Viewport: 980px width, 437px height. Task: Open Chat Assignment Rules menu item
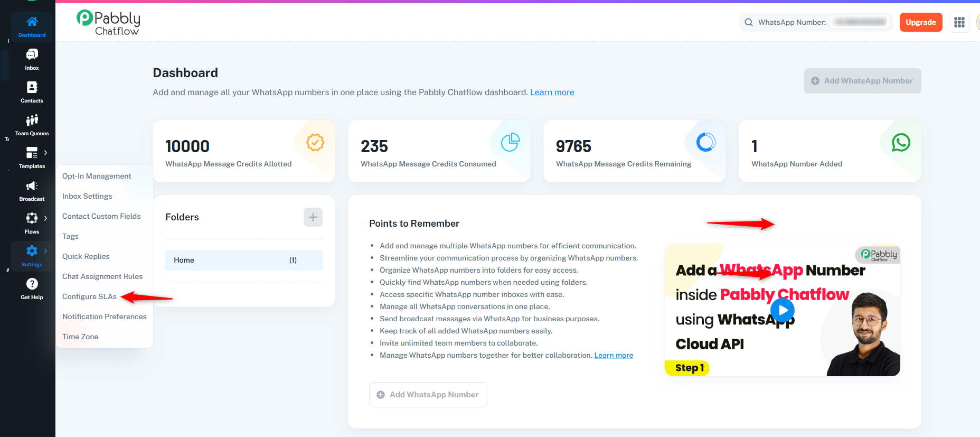(x=102, y=276)
